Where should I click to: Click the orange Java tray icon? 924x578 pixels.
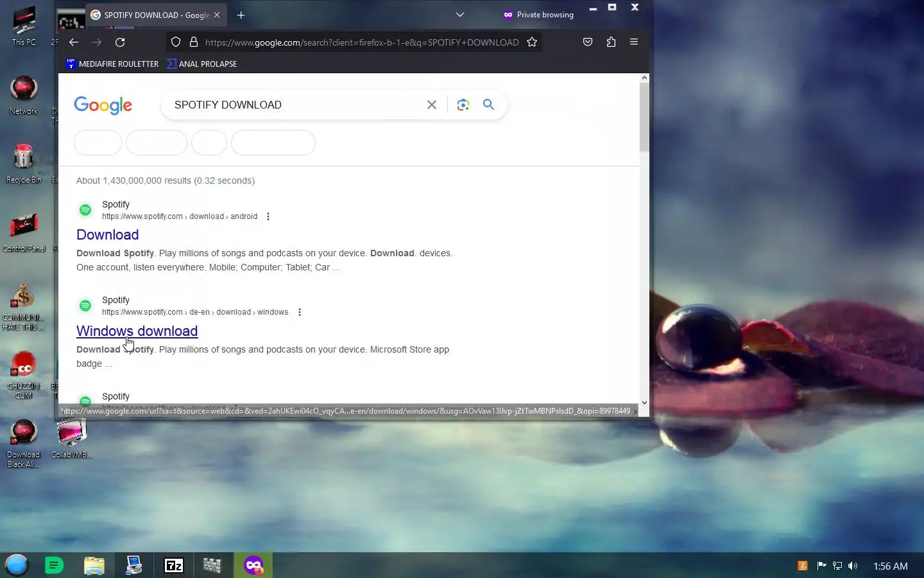point(803,566)
